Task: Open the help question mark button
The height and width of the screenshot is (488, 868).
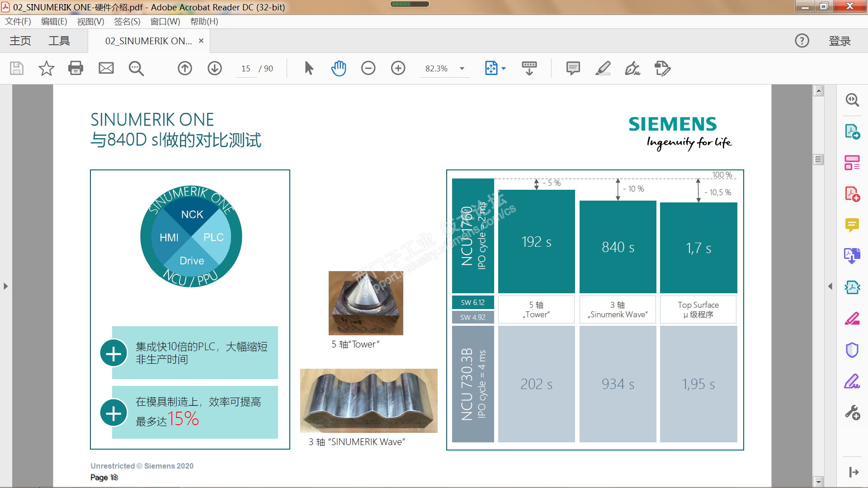Action: click(x=802, y=41)
